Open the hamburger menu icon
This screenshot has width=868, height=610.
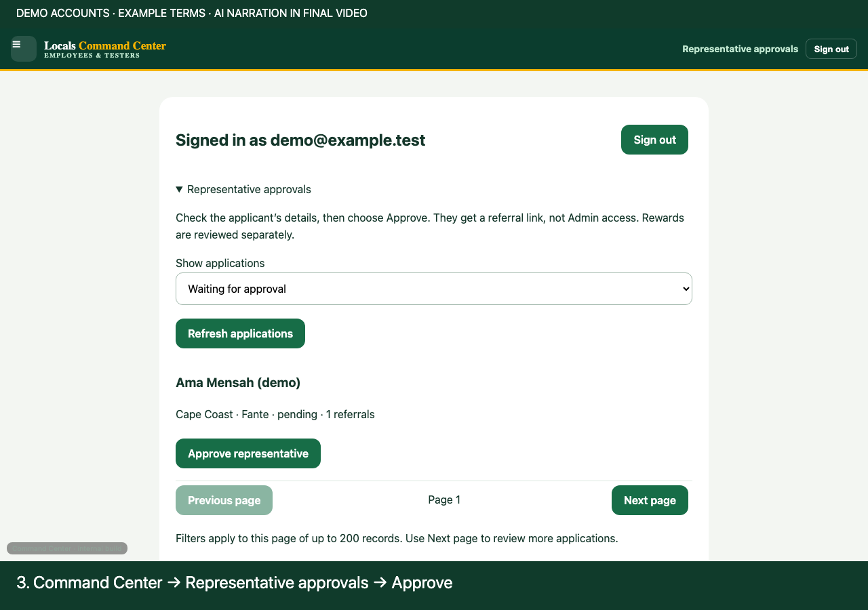pos(24,49)
